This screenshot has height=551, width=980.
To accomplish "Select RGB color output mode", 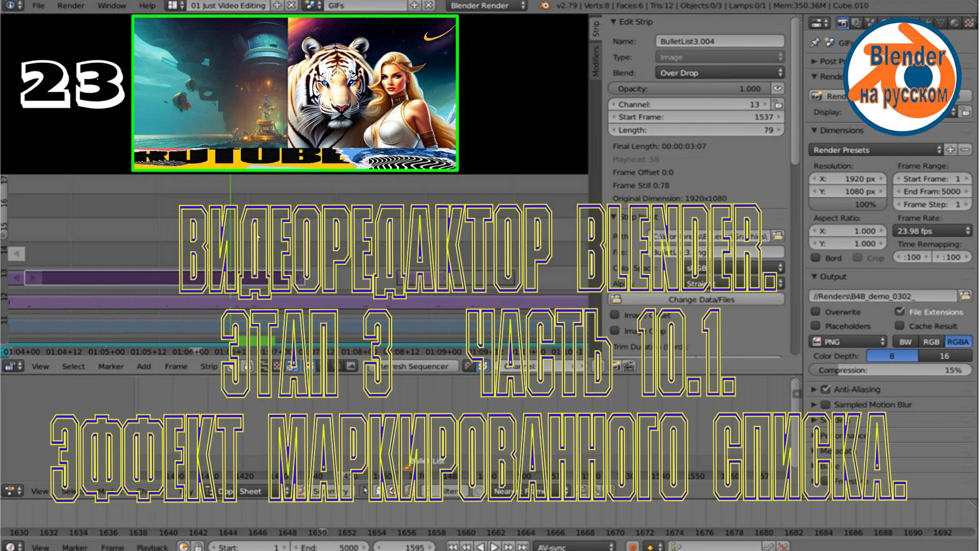I will pyautogui.click(x=931, y=342).
